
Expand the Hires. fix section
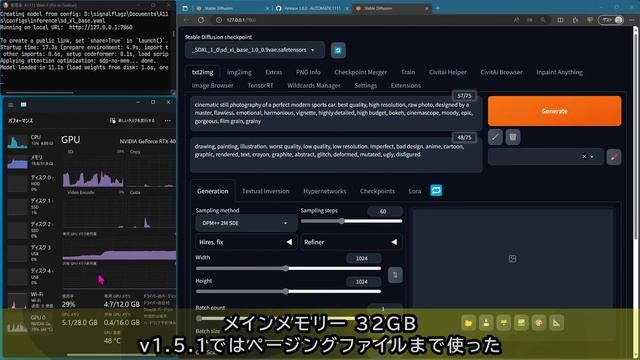(x=246, y=242)
